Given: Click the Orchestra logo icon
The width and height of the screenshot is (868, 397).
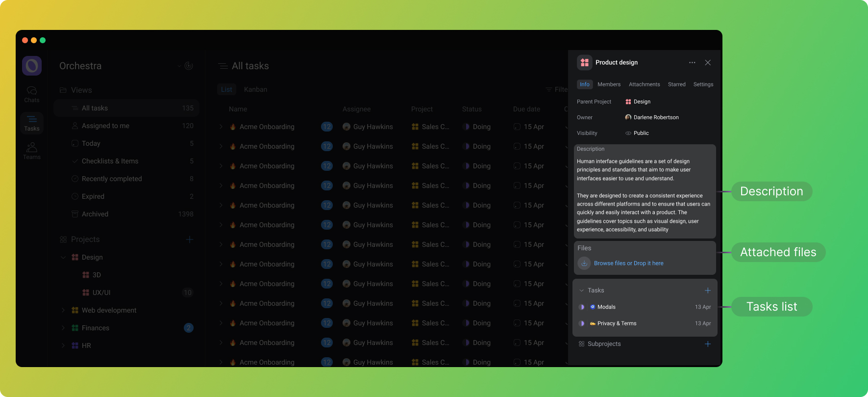Looking at the screenshot, I should 32,66.
